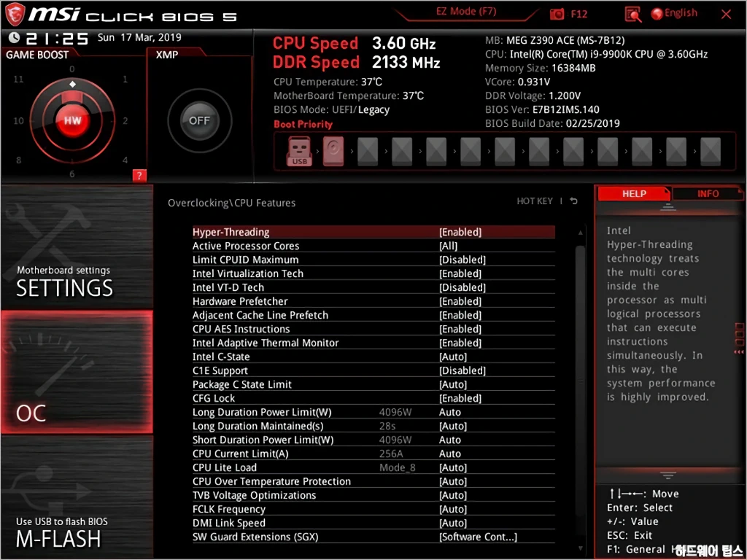This screenshot has height=560, width=747.
Task: Toggle the Game Boost HW knob
Action: [72, 120]
